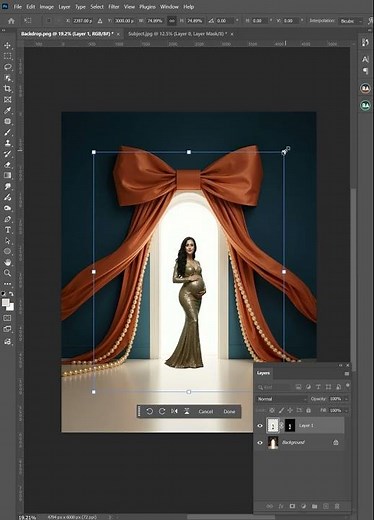Select the Zoom tool
This screenshot has width=374, height=520.
pos(7,273)
